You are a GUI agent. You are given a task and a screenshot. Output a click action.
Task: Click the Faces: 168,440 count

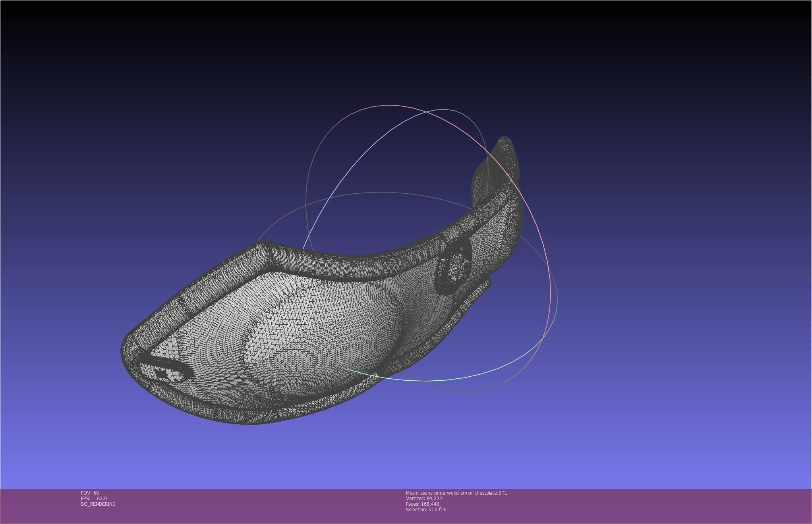click(x=422, y=504)
